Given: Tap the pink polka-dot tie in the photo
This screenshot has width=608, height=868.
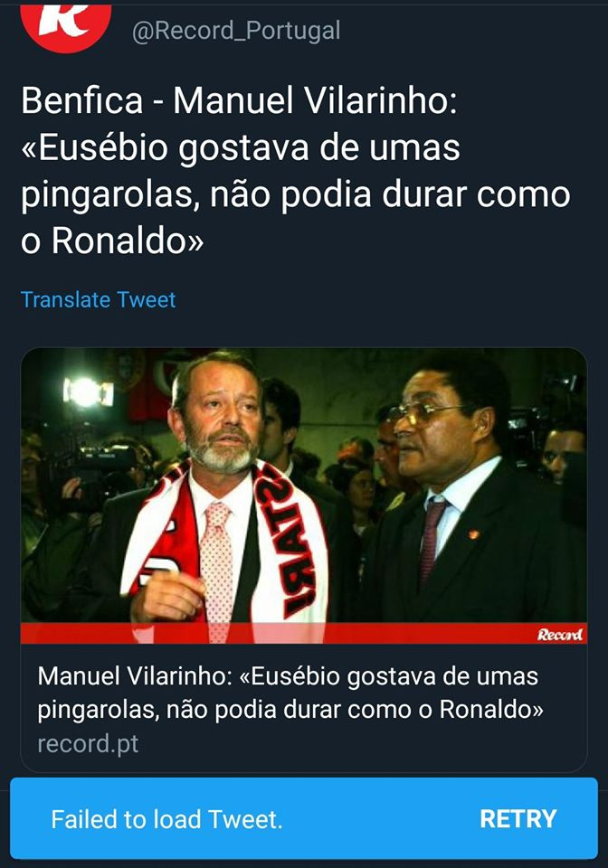Looking at the screenshot, I should tap(216, 571).
